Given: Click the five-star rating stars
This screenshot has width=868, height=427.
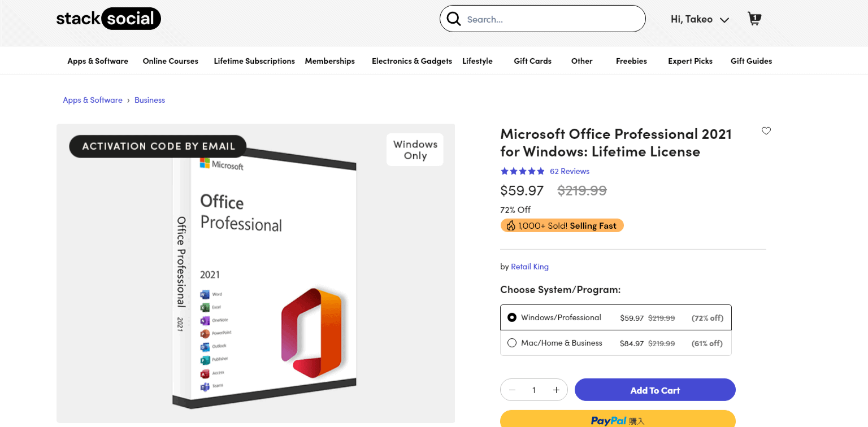Looking at the screenshot, I should pos(522,171).
